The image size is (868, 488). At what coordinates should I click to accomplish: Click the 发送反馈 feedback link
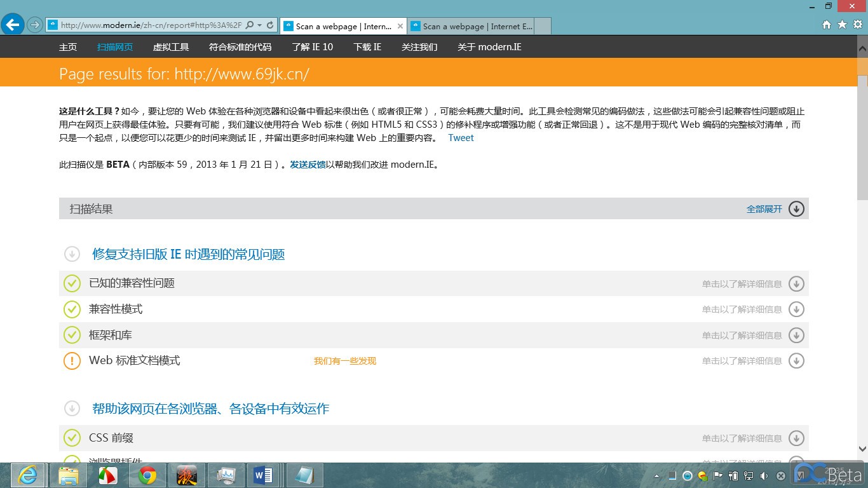pos(308,165)
